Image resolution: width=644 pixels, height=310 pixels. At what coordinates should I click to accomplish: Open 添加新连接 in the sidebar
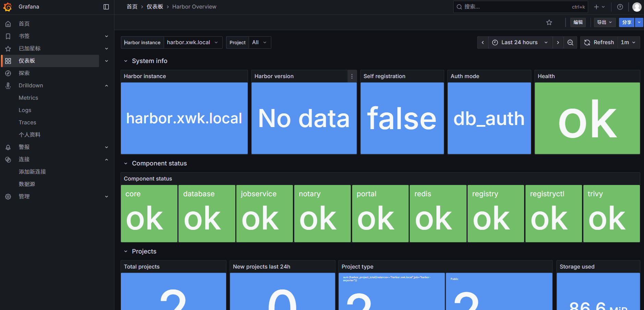pos(33,172)
